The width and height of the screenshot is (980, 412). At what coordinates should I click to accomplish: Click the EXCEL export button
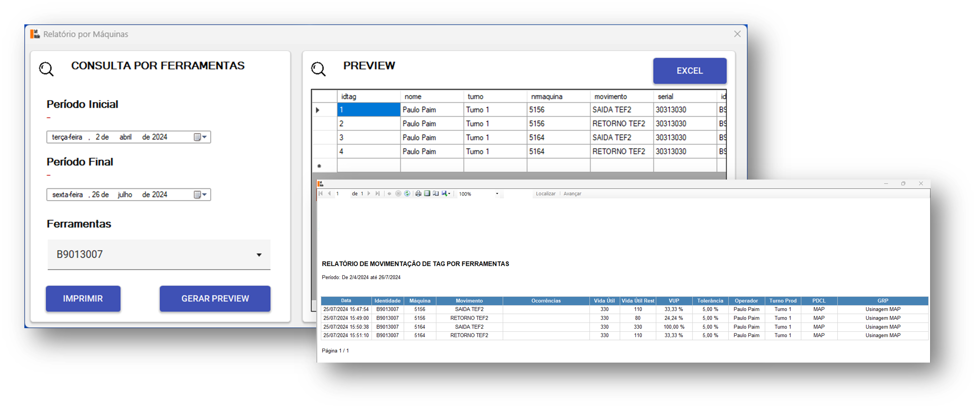[690, 71]
